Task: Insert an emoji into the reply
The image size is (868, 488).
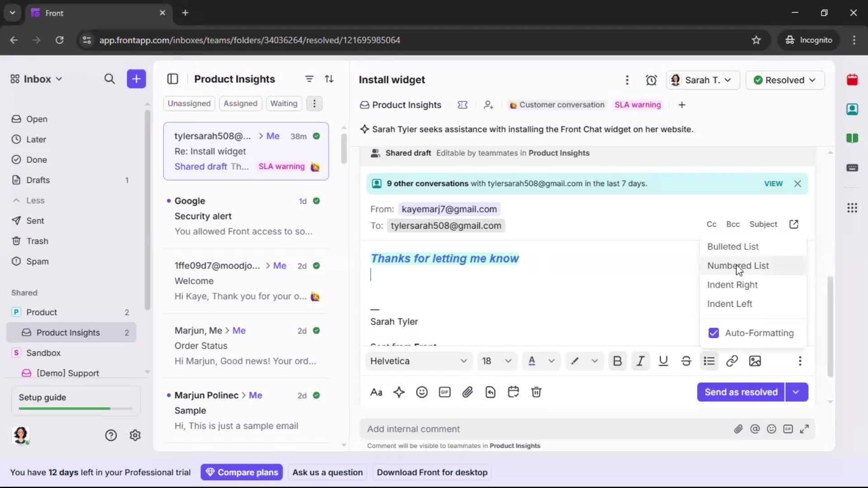Action: point(422,392)
